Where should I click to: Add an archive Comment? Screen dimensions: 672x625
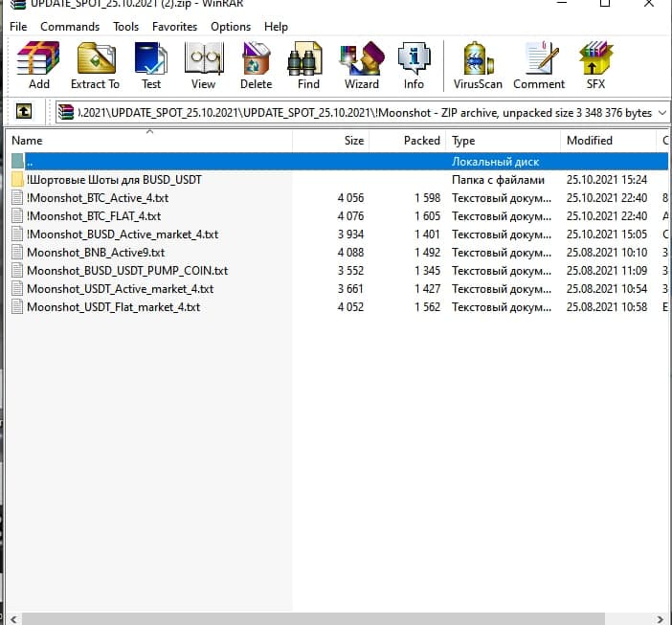[539, 65]
